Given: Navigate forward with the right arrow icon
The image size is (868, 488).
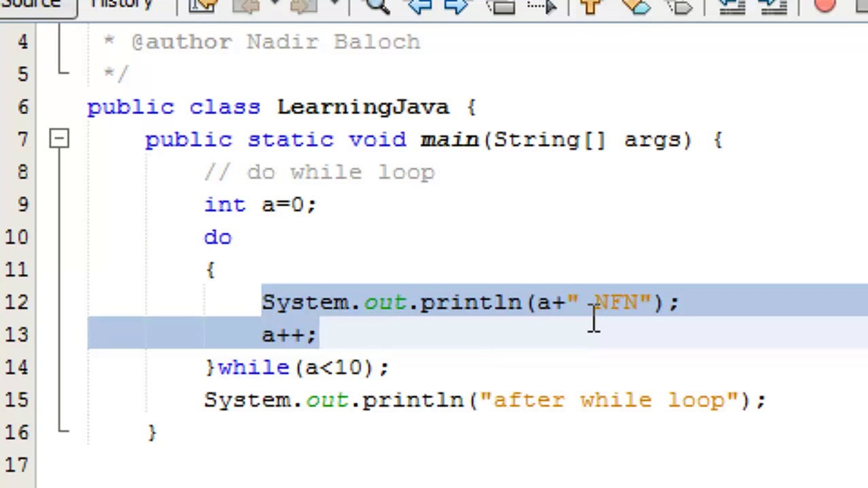Looking at the screenshot, I should tap(303, 6).
